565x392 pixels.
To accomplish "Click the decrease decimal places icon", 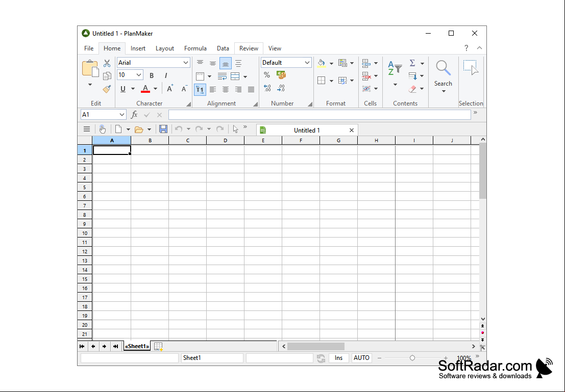I will (281, 88).
